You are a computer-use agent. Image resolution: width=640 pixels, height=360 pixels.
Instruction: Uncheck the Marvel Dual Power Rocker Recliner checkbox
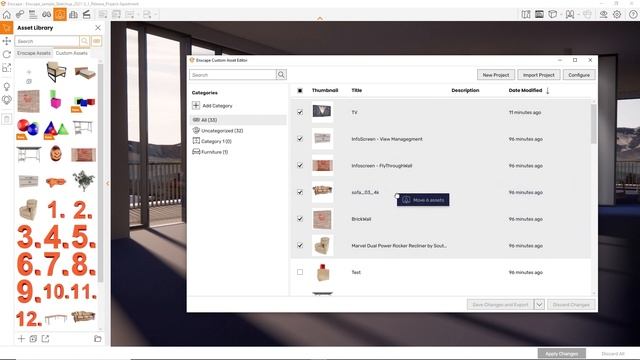point(300,245)
